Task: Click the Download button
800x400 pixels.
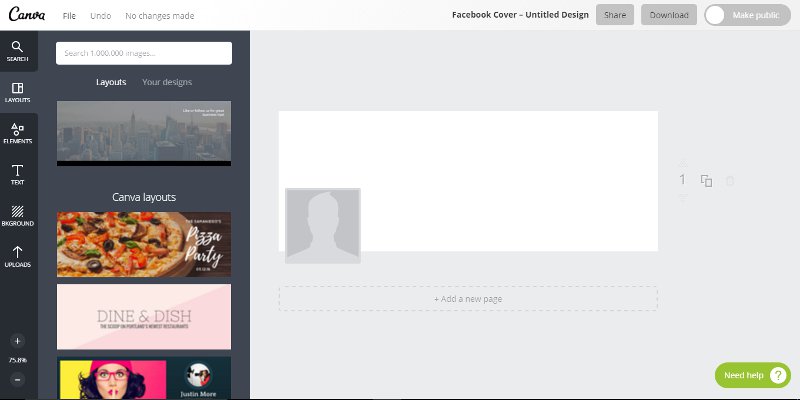Action: pos(668,15)
